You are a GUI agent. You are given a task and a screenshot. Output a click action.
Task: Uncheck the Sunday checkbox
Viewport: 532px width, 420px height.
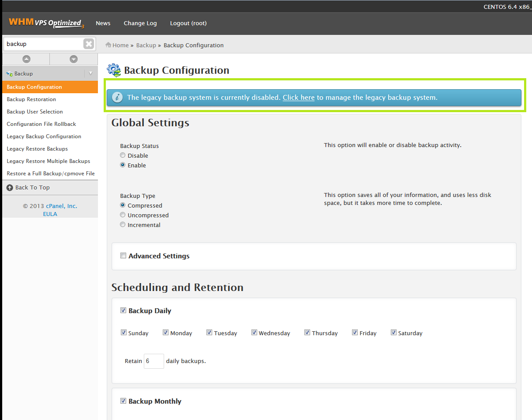tap(124, 333)
